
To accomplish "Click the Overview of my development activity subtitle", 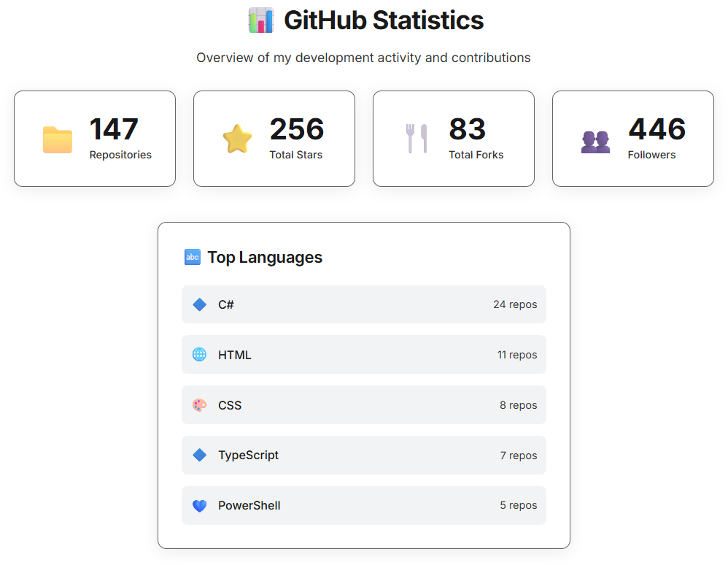I will pos(363,58).
